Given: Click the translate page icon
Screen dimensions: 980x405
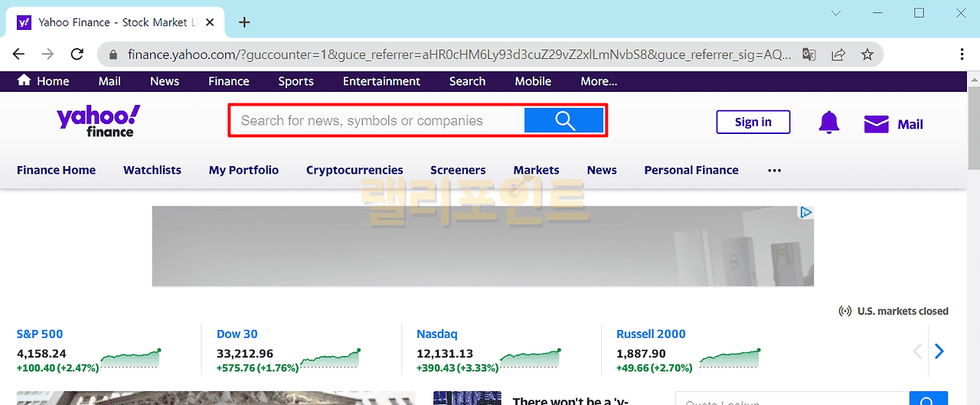Looking at the screenshot, I should click(808, 54).
